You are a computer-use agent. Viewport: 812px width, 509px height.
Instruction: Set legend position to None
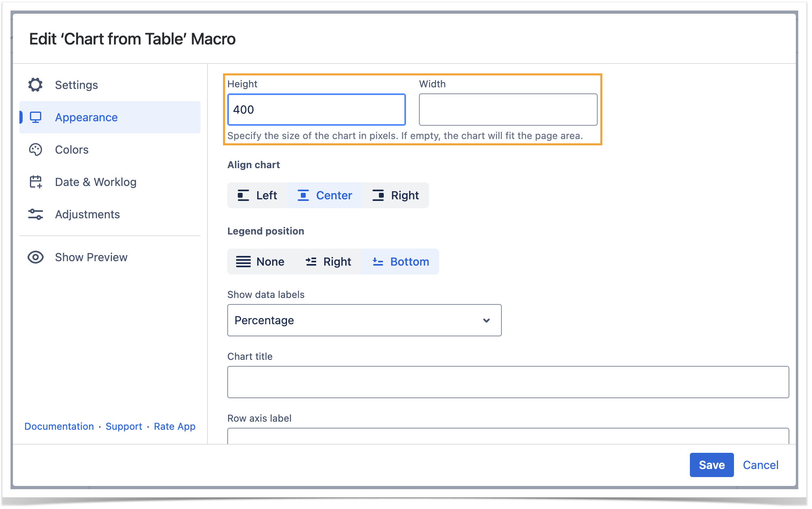[x=260, y=262]
